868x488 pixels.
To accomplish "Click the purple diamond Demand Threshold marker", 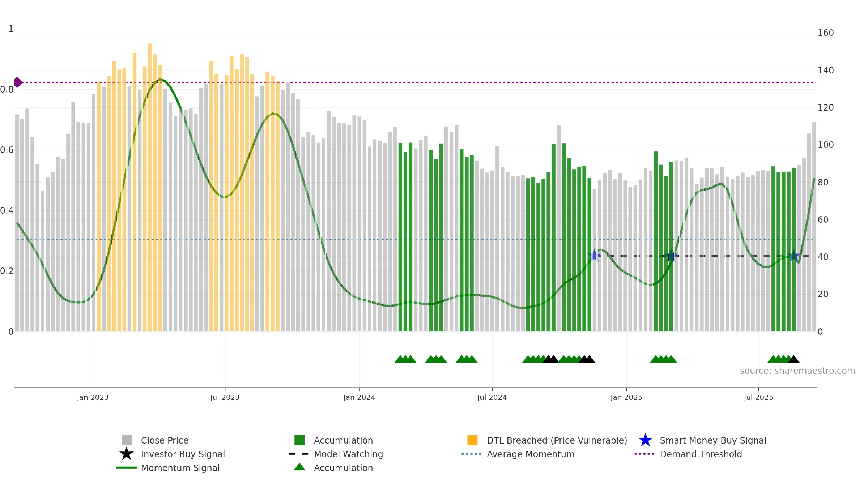I will 17,82.
